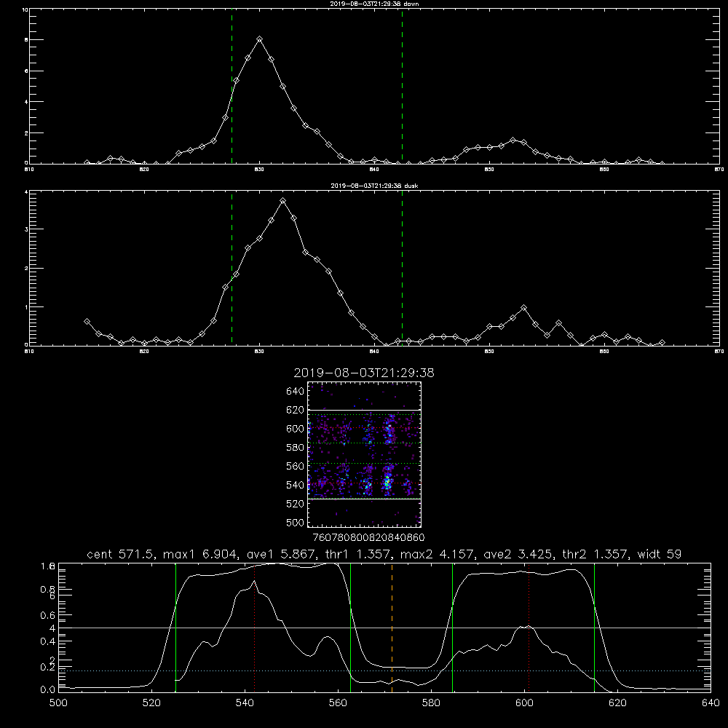Image resolution: width=728 pixels, height=728 pixels.
Task: Click the y-axis label 600 beside spectral image
Action: pyautogui.click(x=296, y=429)
